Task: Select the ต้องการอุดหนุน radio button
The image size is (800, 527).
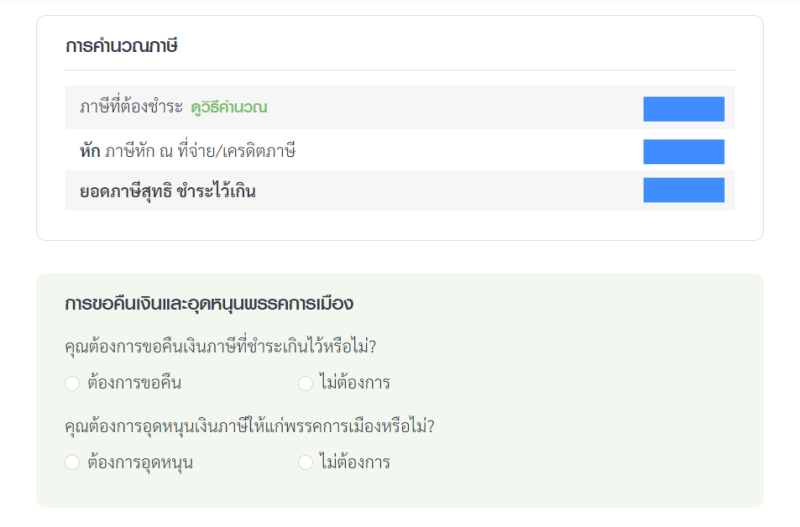Action: tap(72, 462)
